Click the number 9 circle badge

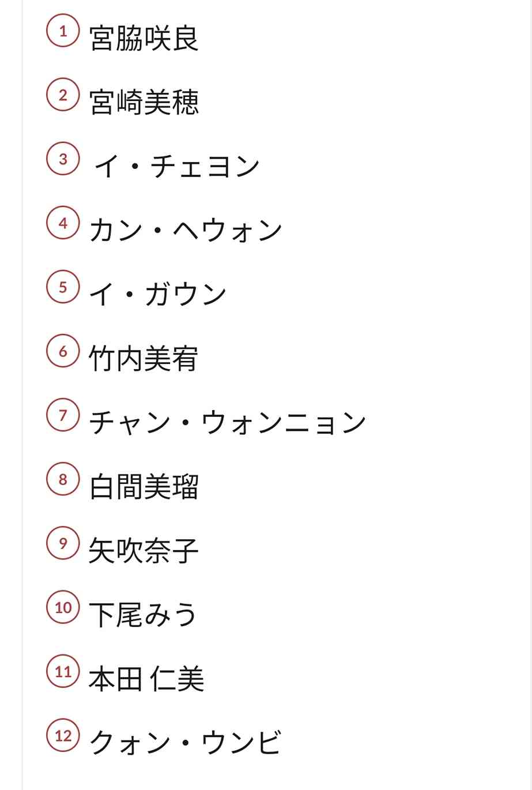63,543
